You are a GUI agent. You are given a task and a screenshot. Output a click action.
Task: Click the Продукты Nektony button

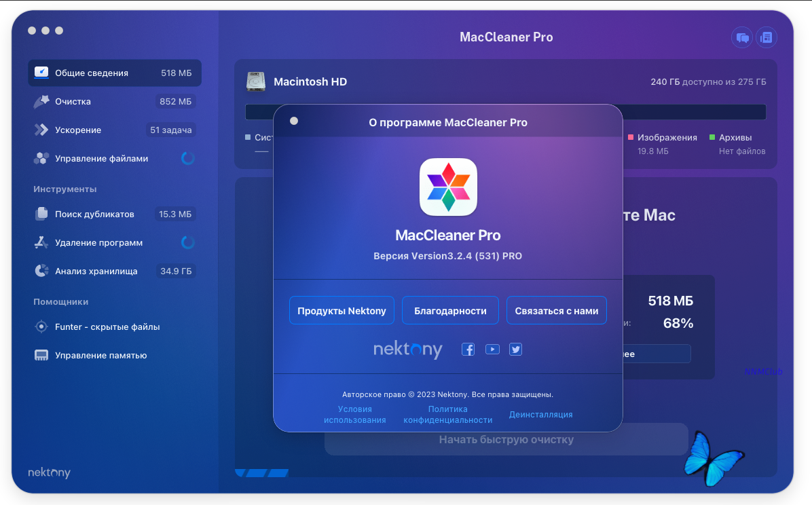coord(342,311)
